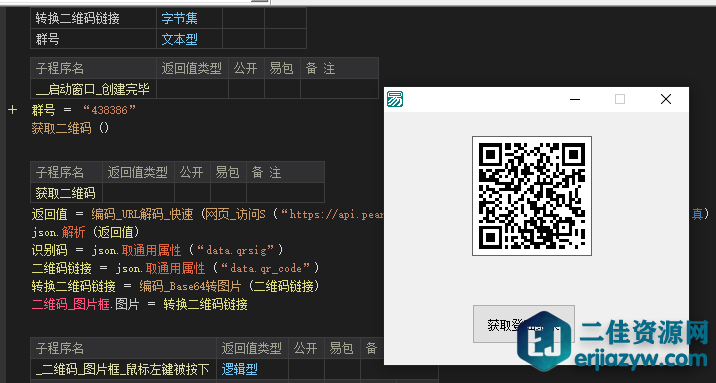Select the 获取二维码 subroutine name cell
The height and width of the screenshot is (383, 716).
[67, 193]
